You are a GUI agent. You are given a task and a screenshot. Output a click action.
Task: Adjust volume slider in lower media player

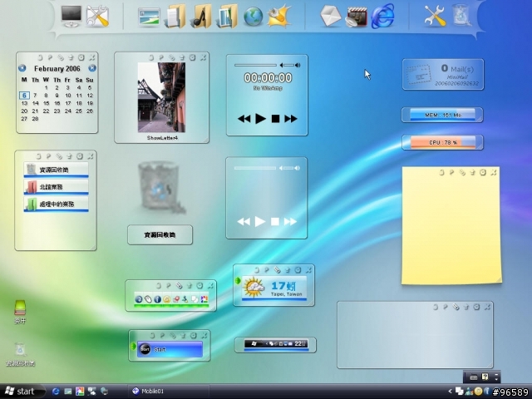tap(290, 168)
